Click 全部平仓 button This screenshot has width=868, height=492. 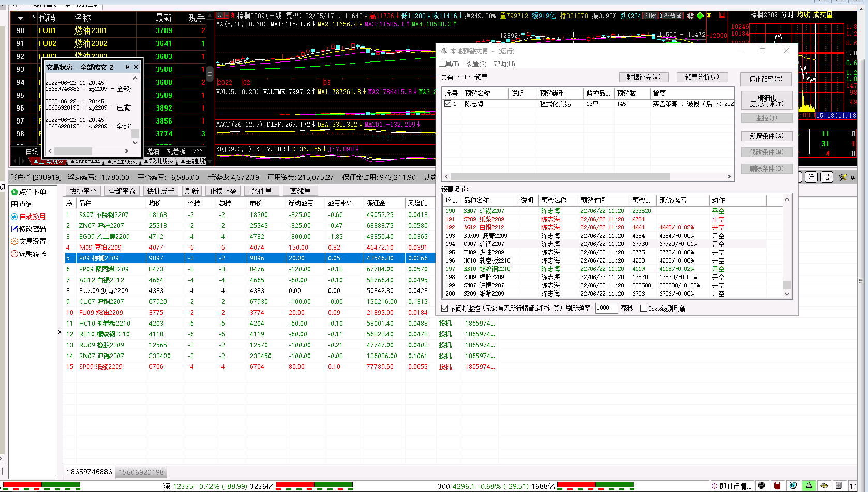(122, 191)
